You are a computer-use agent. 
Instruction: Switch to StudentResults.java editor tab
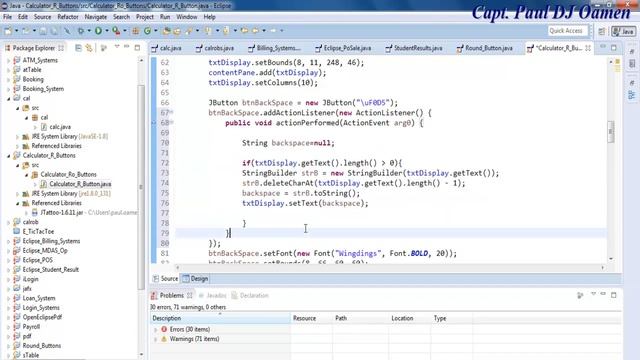(414, 48)
